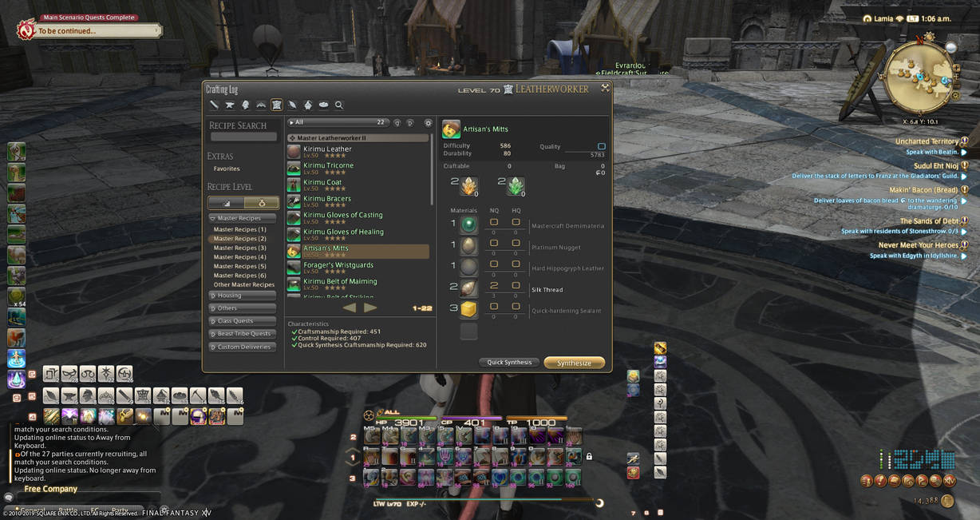The image size is (980, 520).
Task: Click the Recipe Search input field
Action: pos(243,137)
